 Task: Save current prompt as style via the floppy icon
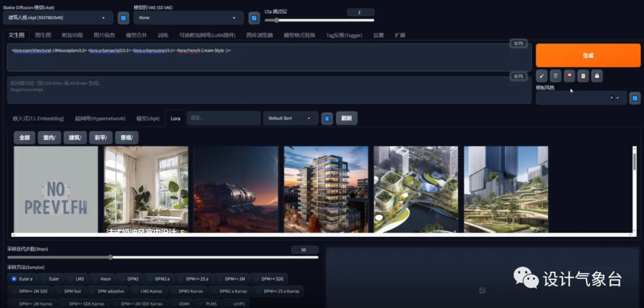click(597, 76)
